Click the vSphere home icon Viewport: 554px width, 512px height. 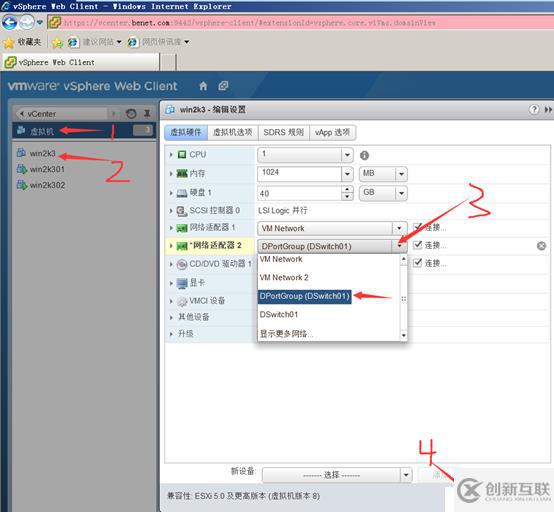tap(203, 86)
